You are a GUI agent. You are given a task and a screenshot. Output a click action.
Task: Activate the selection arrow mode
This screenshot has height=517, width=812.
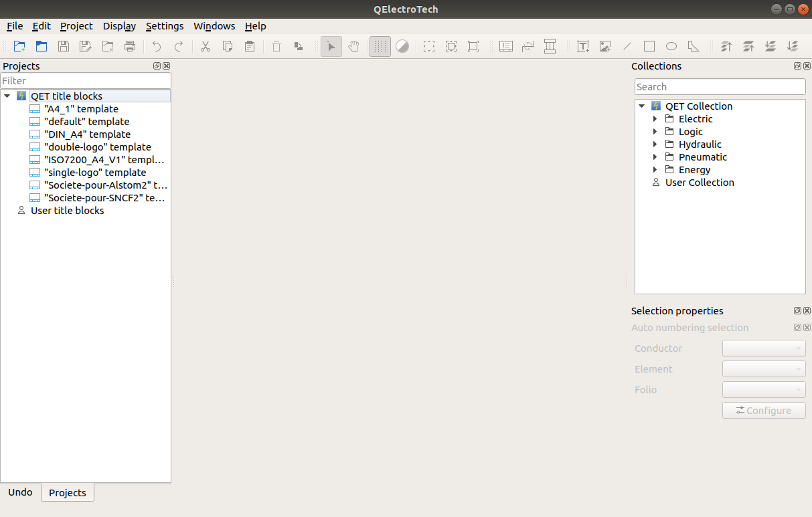click(x=331, y=46)
